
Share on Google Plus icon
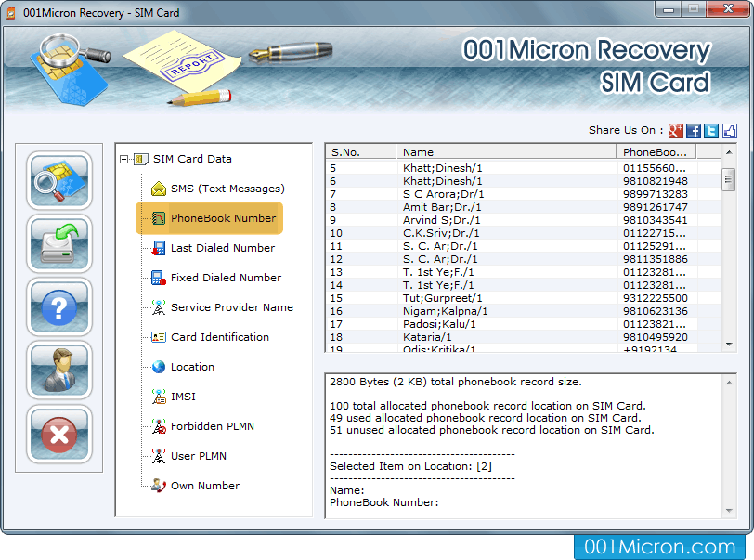click(676, 130)
